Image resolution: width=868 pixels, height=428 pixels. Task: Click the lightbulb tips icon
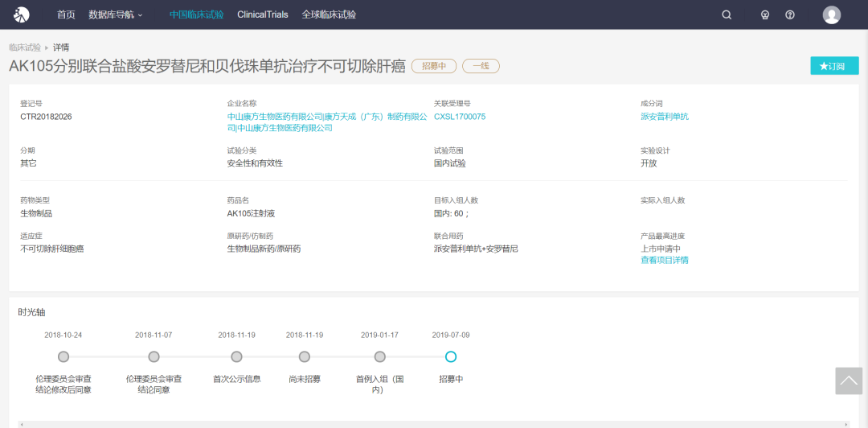pos(765,15)
